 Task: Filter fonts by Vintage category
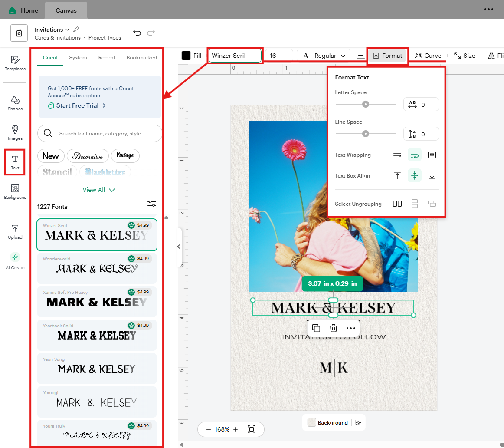125,156
